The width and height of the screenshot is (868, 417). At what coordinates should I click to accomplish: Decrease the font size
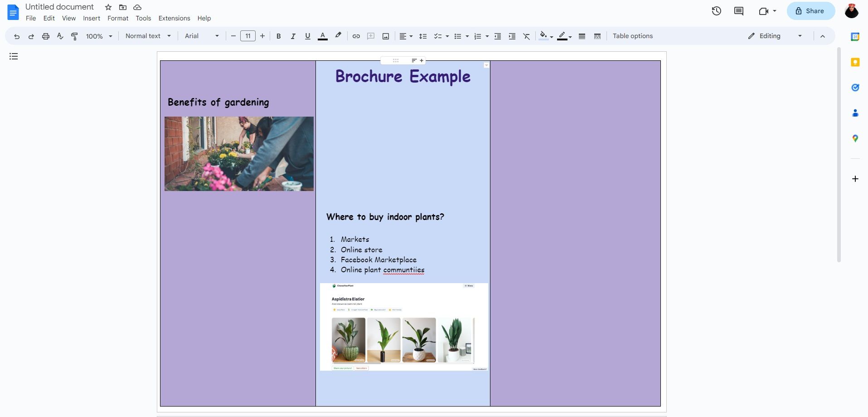[233, 36]
